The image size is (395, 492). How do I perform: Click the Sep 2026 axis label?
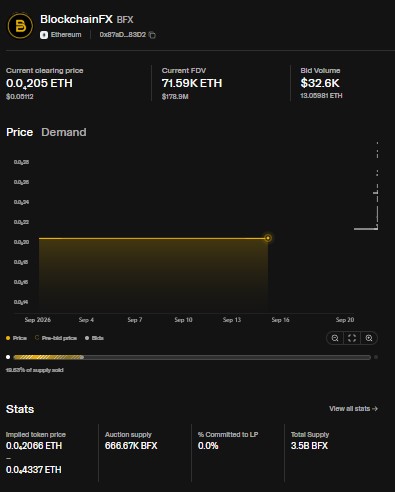(38, 320)
